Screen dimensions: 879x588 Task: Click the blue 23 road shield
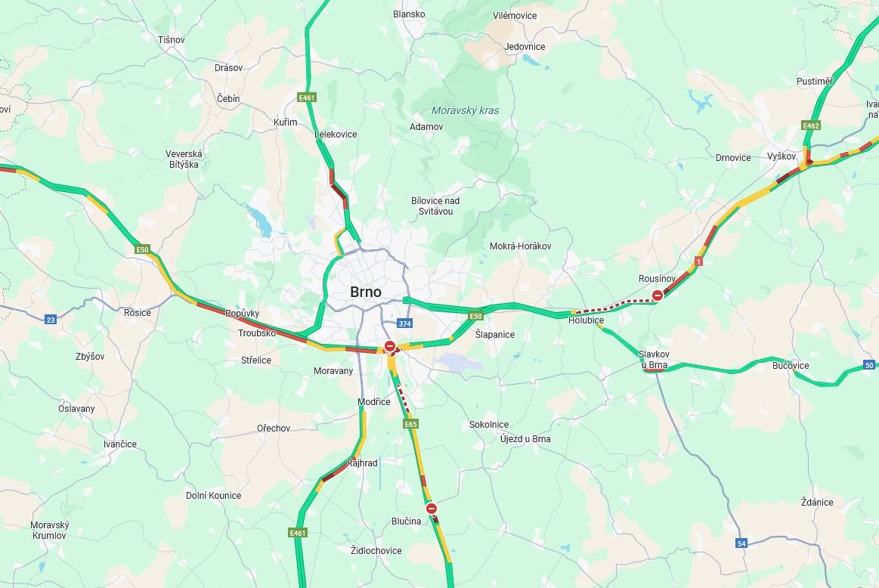pos(51,320)
